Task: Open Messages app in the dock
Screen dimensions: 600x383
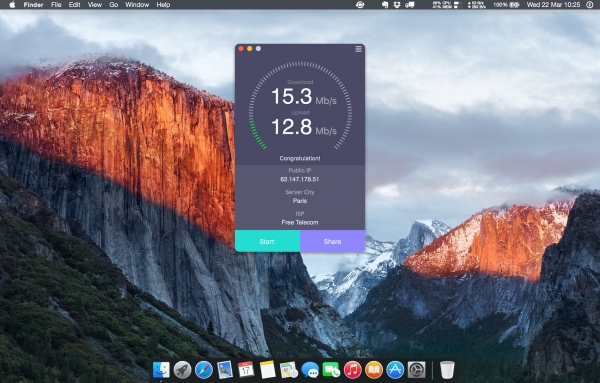Action: coord(310,370)
